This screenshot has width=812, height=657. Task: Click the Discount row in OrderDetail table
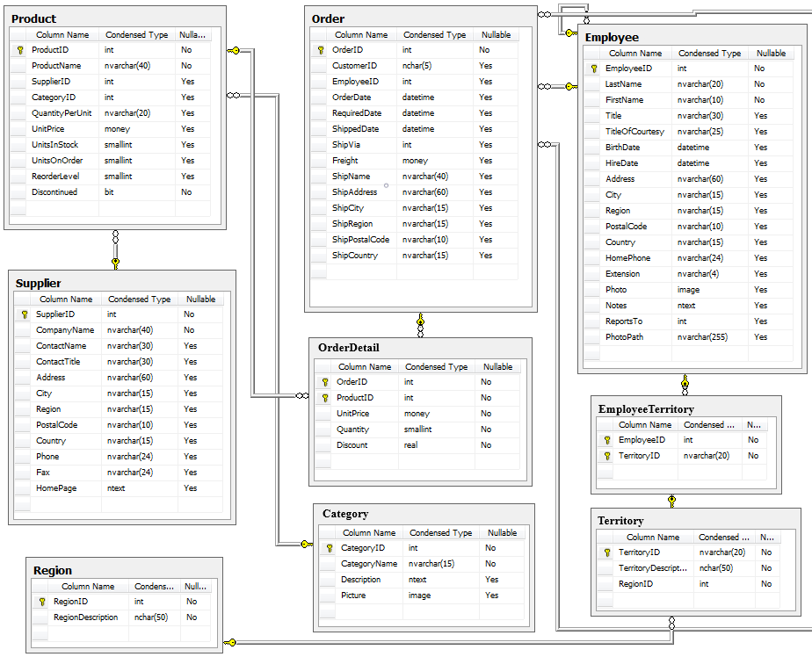pyautogui.click(x=417, y=445)
